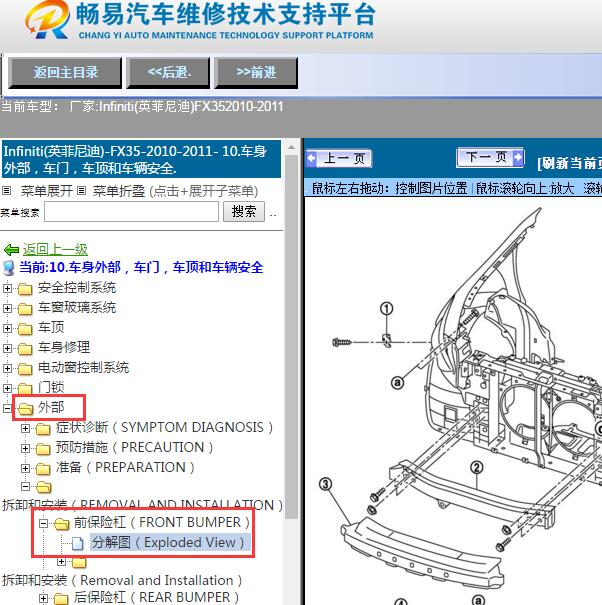Click the menu panel vertical scrollbar thumb
The width and height of the screenshot is (602, 605).
tap(291, 336)
